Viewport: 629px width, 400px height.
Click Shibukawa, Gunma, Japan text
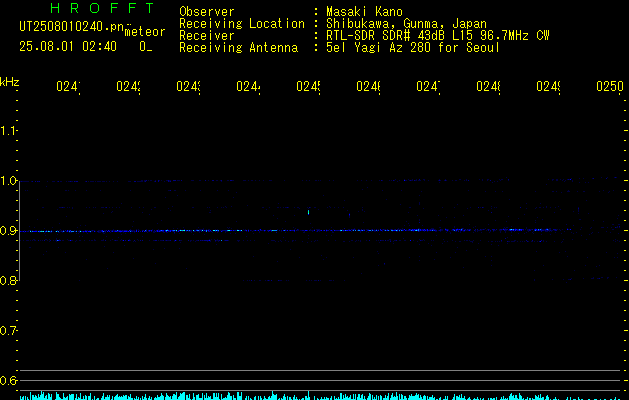click(x=406, y=24)
